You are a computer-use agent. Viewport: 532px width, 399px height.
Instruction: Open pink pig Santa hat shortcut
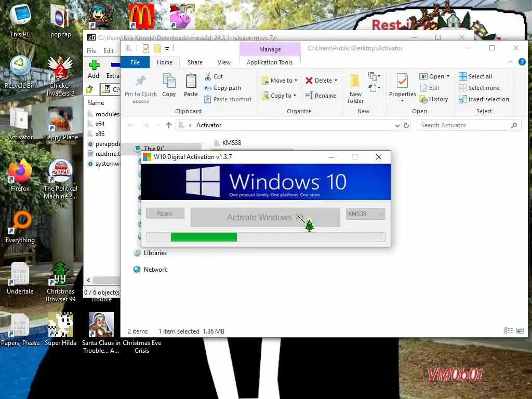(182, 16)
